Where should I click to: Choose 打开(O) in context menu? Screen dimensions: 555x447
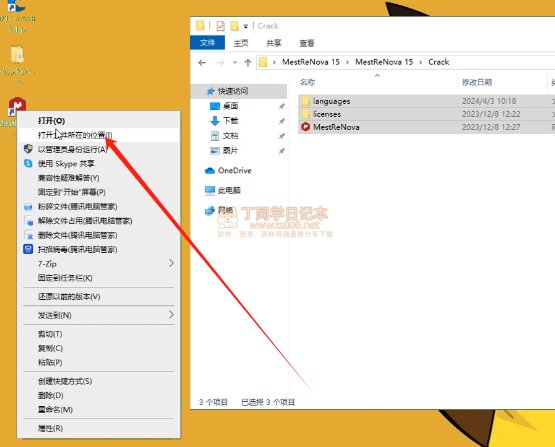(99, 121)
